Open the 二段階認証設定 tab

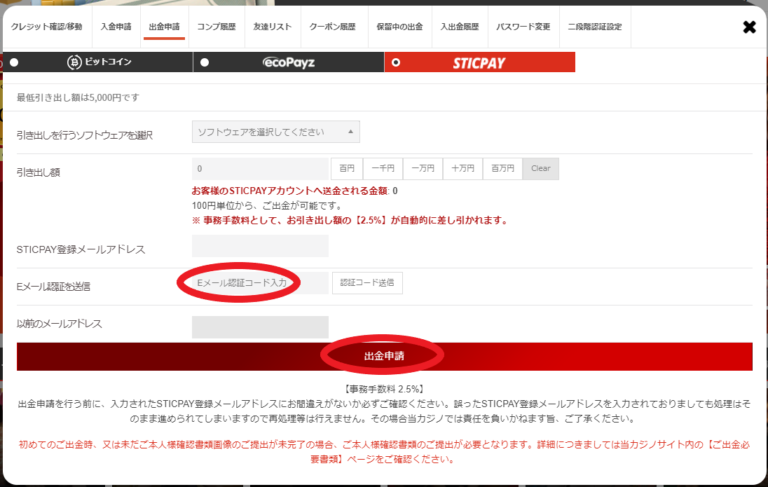(x=595, y=26)
